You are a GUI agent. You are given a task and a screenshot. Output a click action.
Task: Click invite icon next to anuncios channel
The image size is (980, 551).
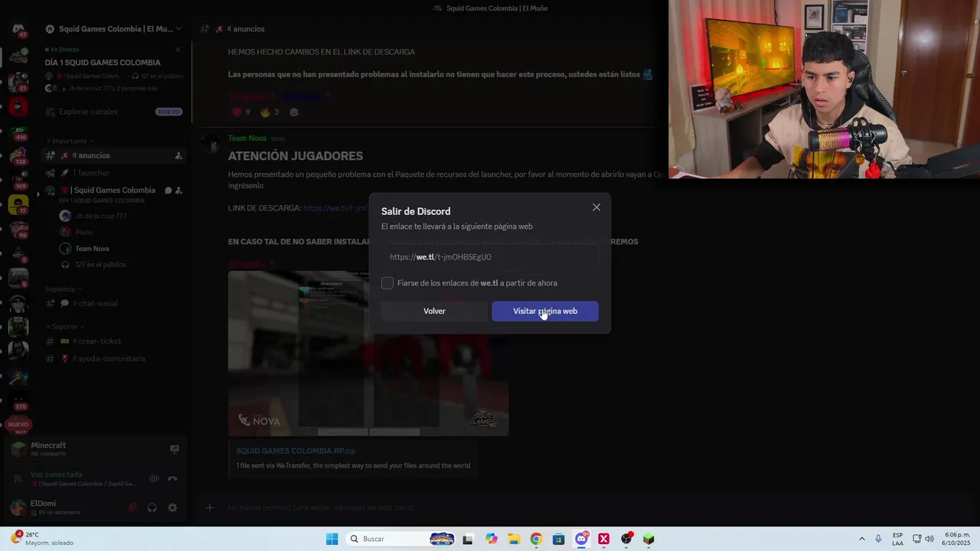click(178, 155)
